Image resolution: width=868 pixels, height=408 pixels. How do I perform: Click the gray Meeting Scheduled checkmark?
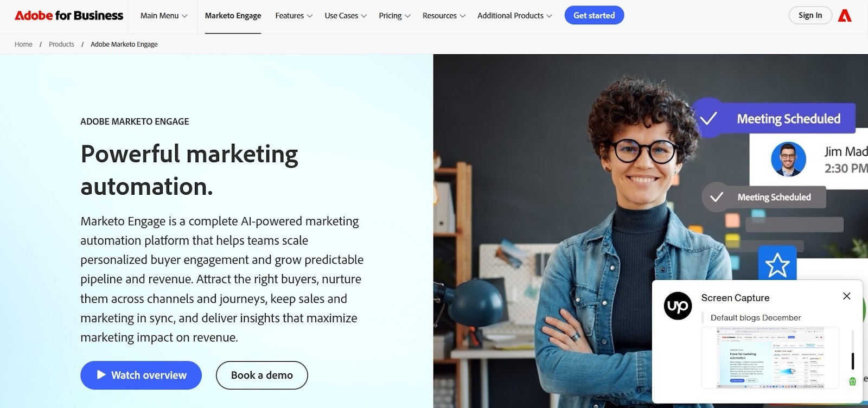point(717,197)
